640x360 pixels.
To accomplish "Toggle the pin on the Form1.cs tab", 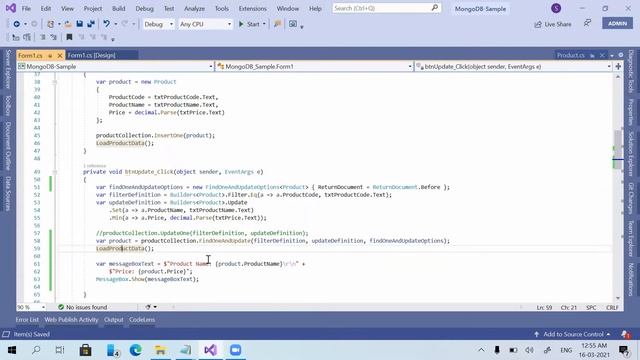I will pyautogui.click(x=50, y=56).
